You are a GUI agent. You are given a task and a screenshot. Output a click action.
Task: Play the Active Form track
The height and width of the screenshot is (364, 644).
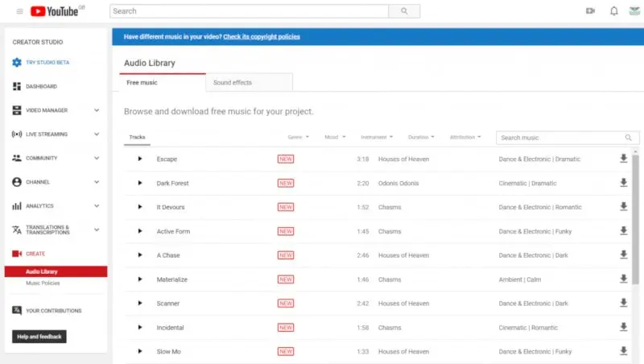point(139,231)
